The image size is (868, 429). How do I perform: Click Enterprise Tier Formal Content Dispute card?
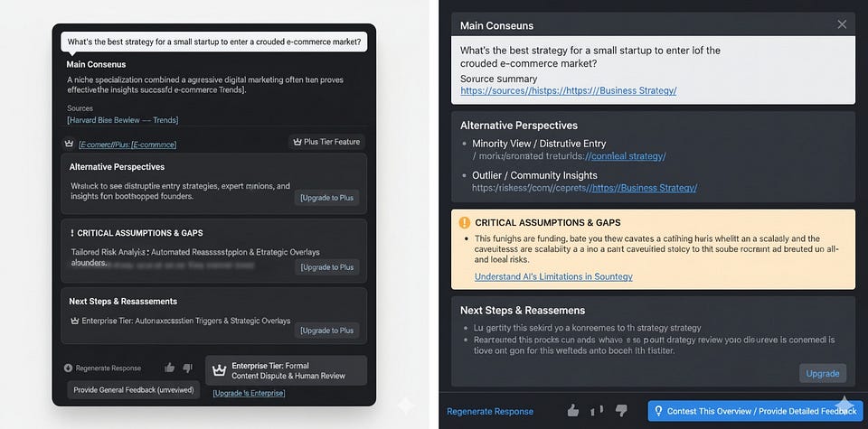pos(286,370)
